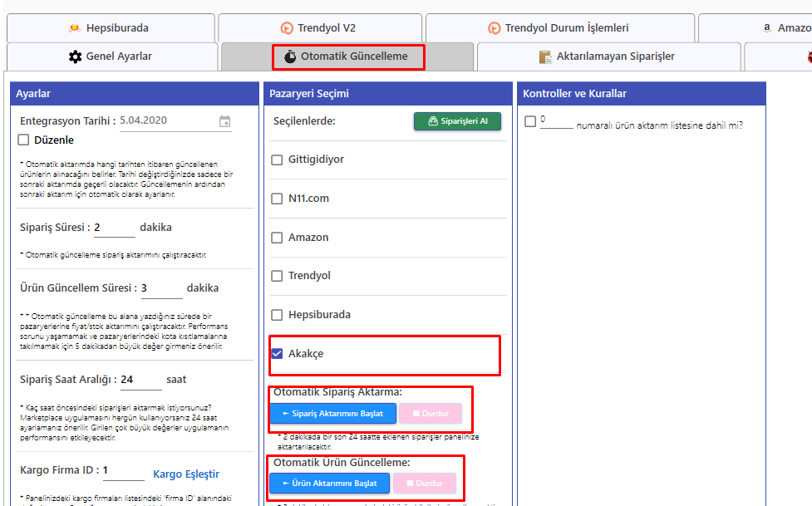Image resolution: width=812 pixels, height=506 pixels.
Task: Select the N11.com checkbox
Action: click(277, 199)
